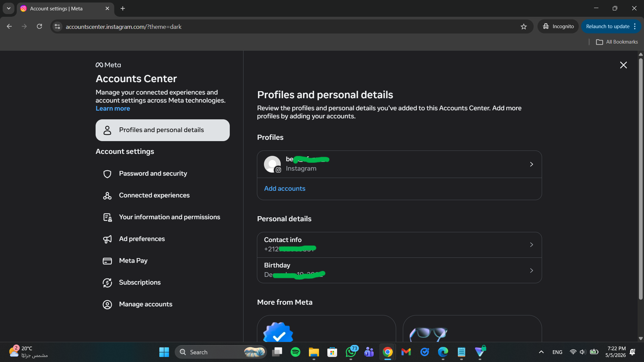Close the Accounts Center panel

[x=623, y=65]
